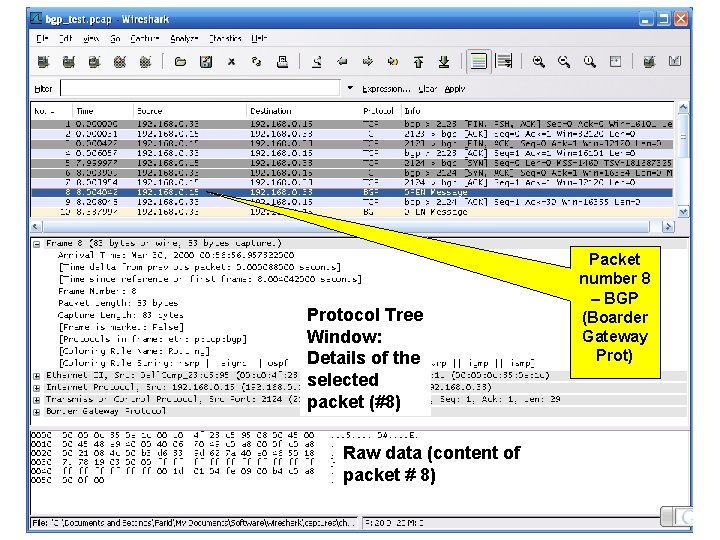Select the Frame Number: 8 line

(97, 291)
